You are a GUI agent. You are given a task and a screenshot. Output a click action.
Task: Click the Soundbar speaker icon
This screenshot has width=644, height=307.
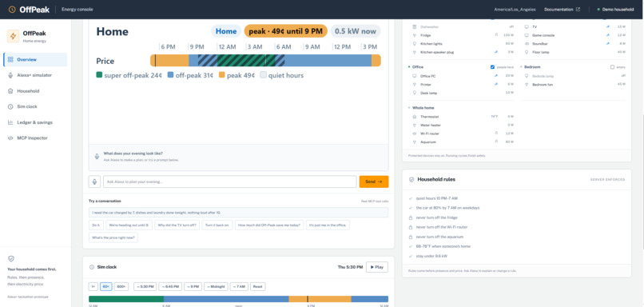[527, 43]
